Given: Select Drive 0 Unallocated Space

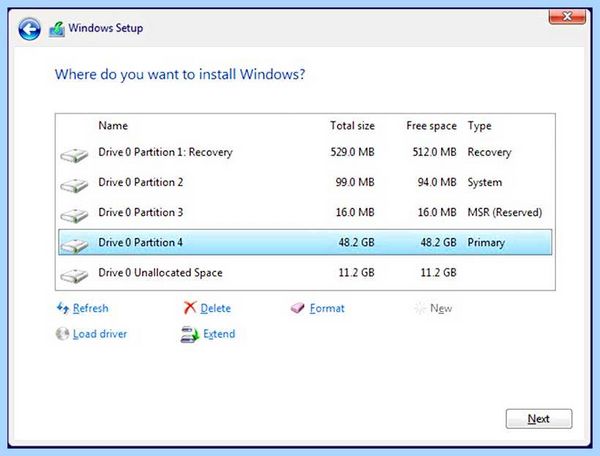Looking at the screenshot, I should coord(305,273).
